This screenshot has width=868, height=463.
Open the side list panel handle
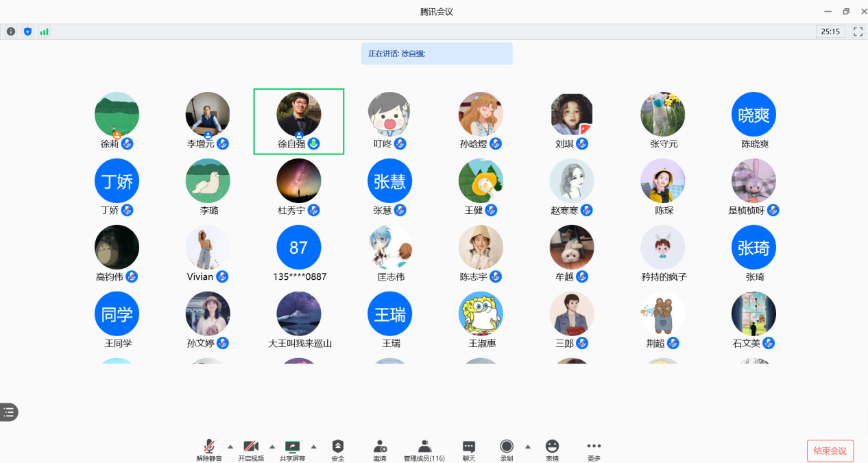9,412
